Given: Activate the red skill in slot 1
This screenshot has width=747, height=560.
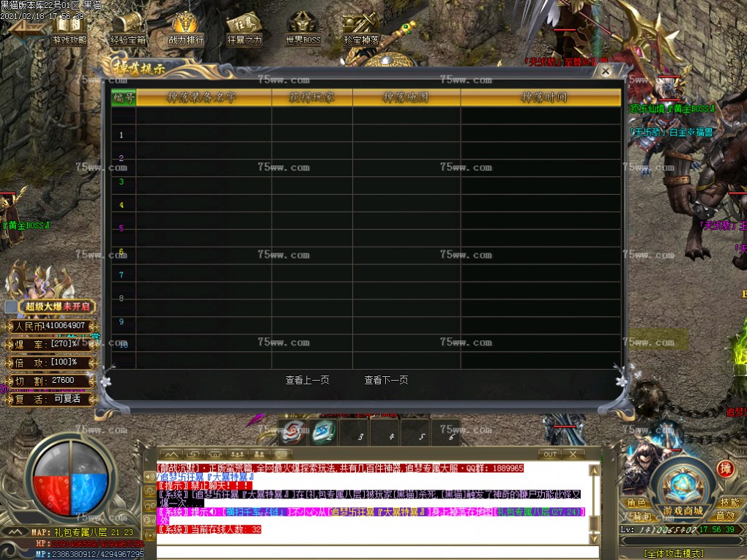Looking at the screenshot, I should (293, 432).
